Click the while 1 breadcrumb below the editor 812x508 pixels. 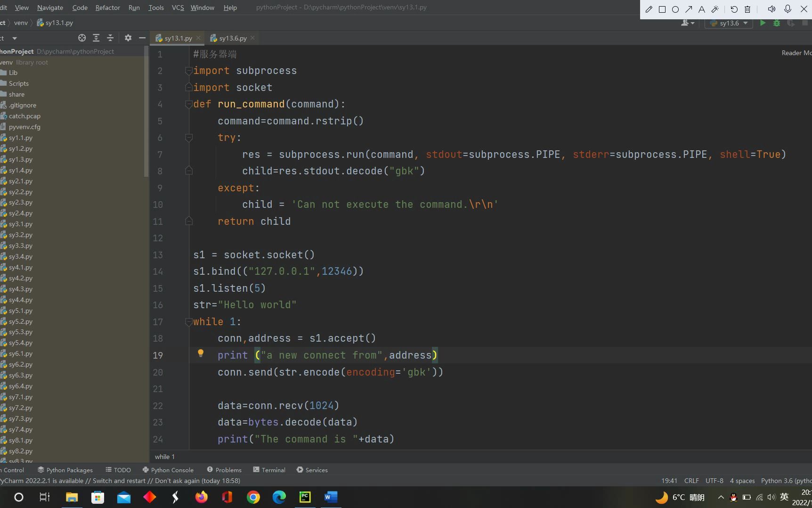(x=164, y=456)
